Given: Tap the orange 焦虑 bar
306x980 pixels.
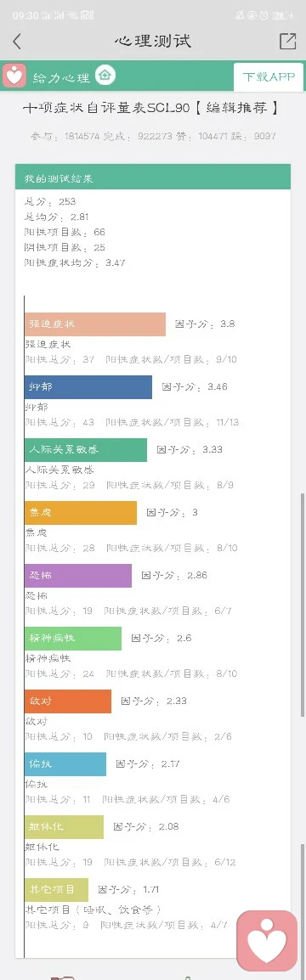Looking at the screenshot, I should pos(81,512).
